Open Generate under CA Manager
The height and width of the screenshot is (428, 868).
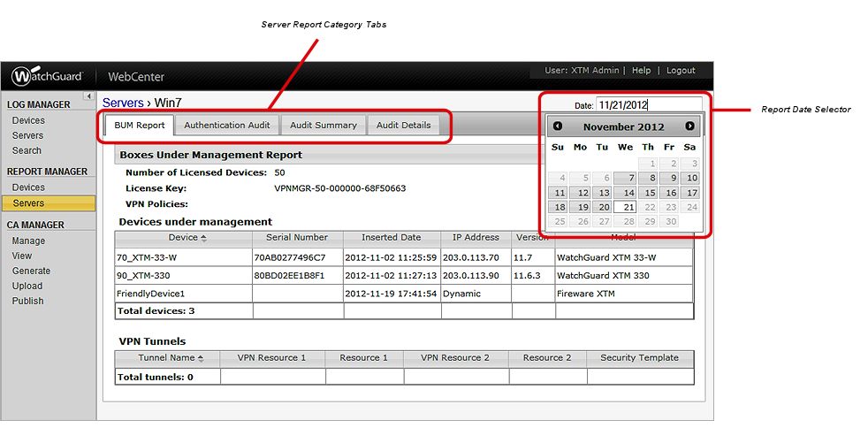(31, 271)
